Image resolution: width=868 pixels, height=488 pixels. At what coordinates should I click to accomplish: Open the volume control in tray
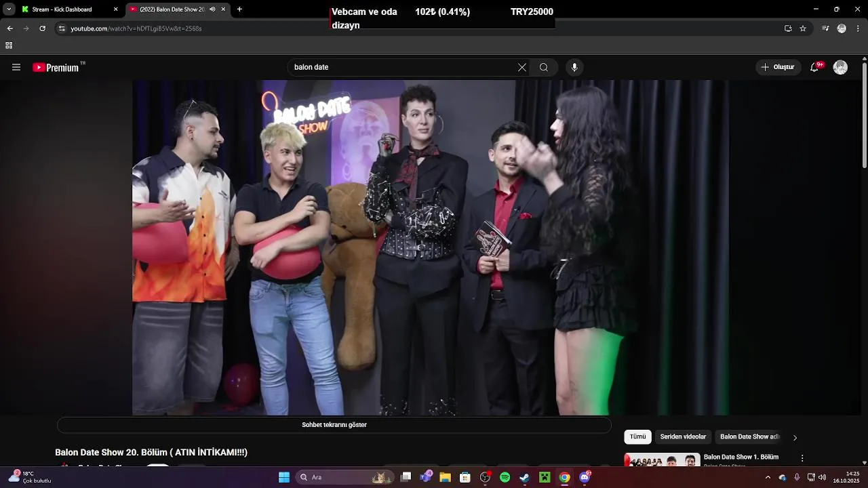[822, 477]
